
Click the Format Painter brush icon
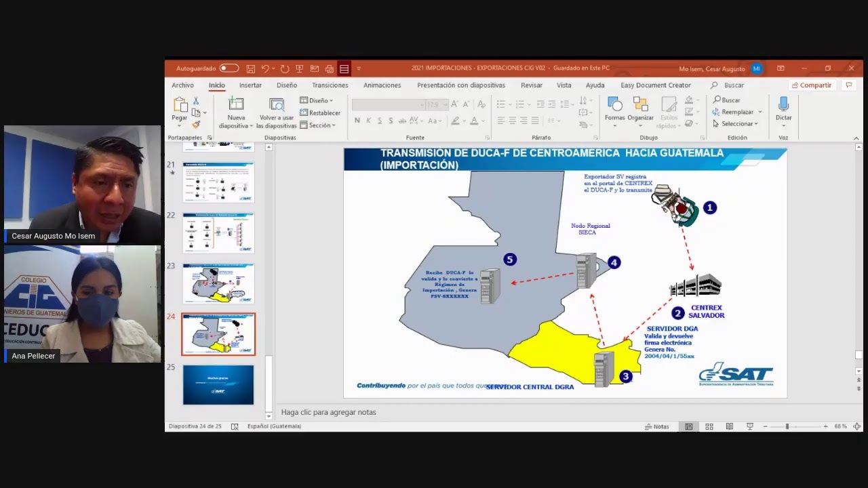click(x=196, y=125)
